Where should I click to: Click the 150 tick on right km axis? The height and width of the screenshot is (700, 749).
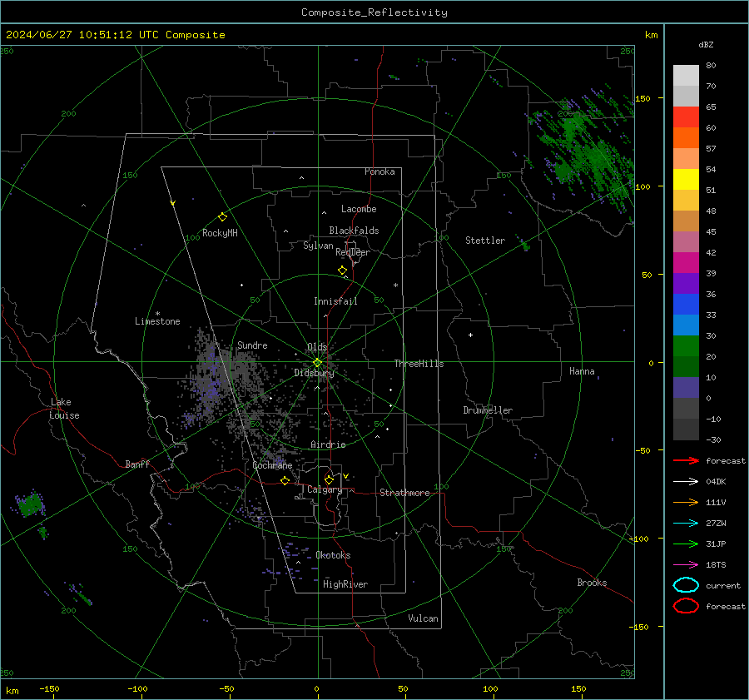coord(642,98)
